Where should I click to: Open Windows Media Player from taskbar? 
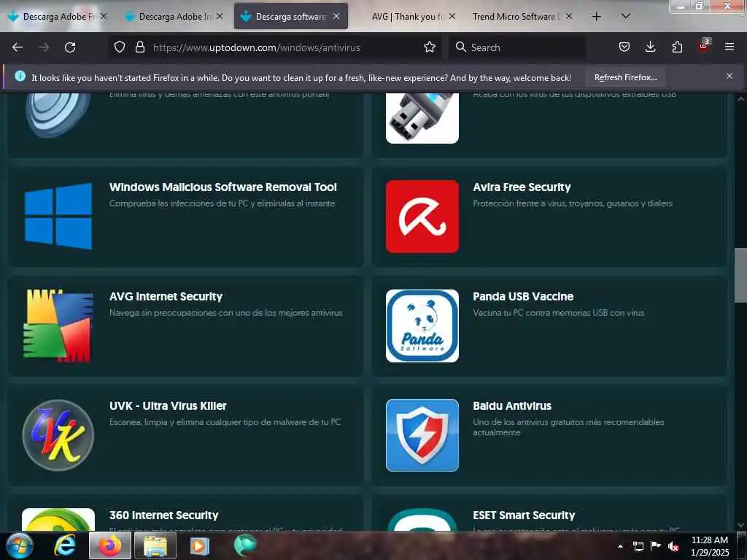200,545
